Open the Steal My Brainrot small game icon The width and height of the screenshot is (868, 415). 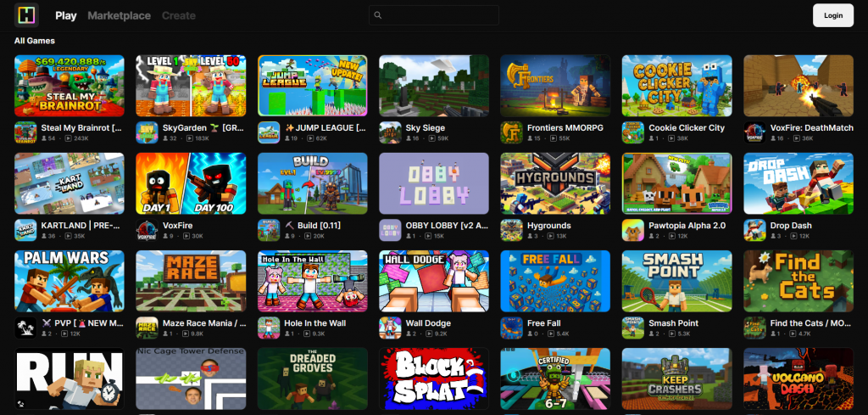pos(25,132)
